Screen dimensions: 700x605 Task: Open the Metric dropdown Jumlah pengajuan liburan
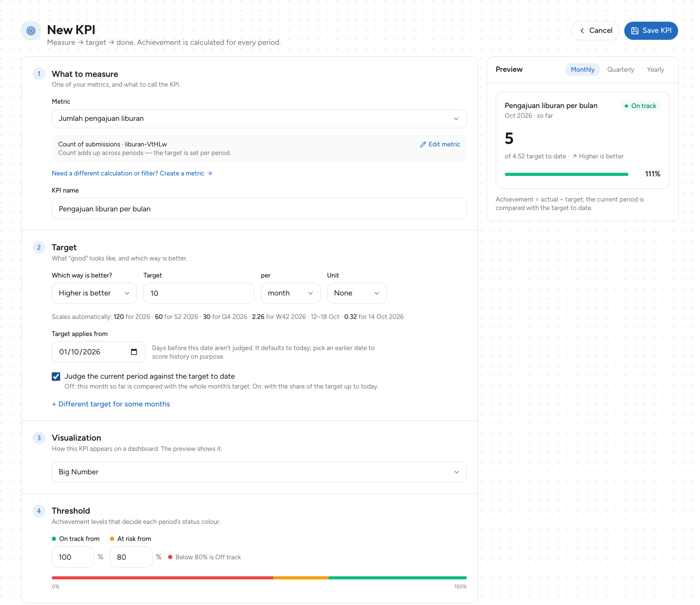pyautogui.click(x=259, y=119)
